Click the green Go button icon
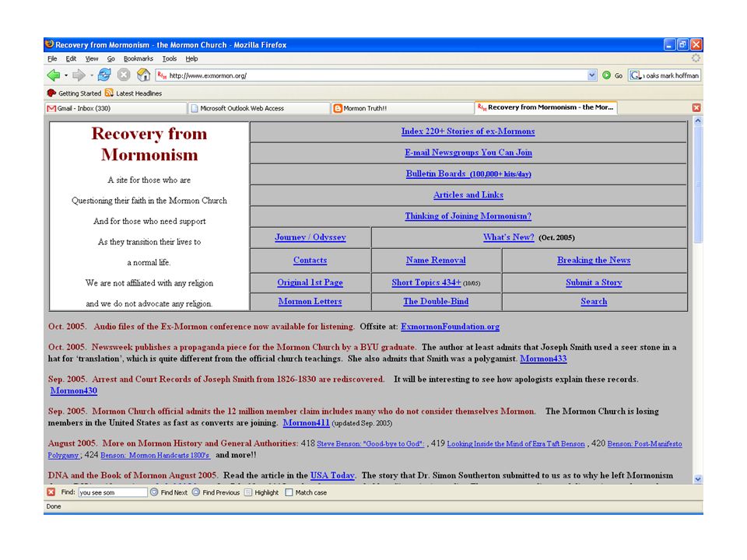 (x=606, y=75)
